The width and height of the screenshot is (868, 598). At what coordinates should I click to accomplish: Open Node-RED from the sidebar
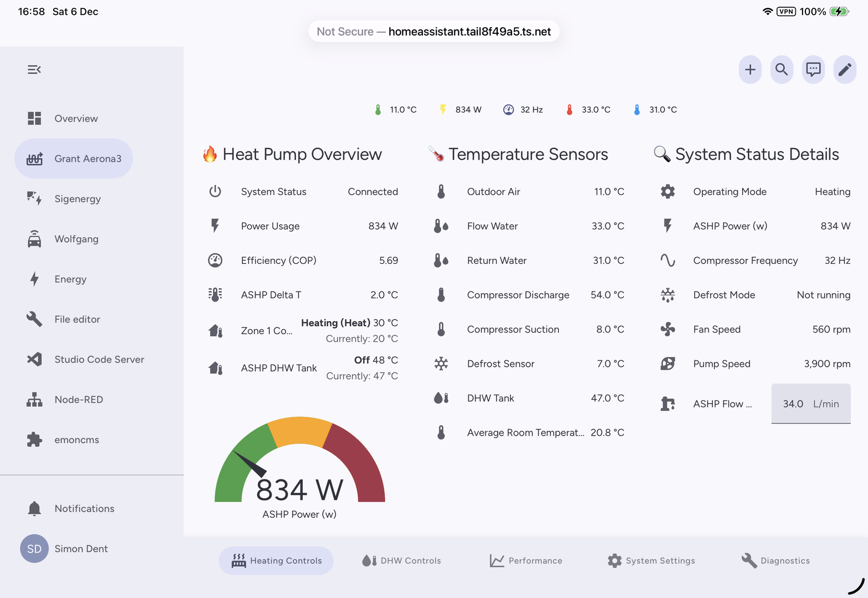[x=78, y=400]
